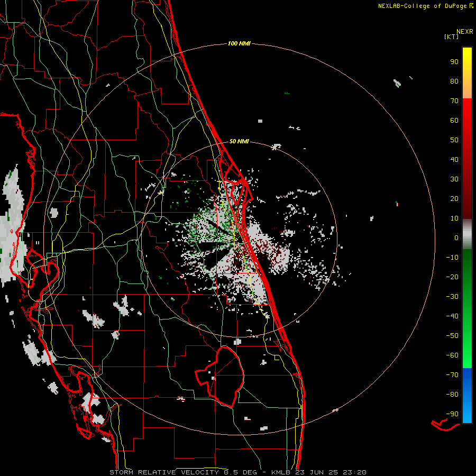The height and width of the screenshot is (476, 476).
Task: Click the 0 value on the velocity scale
Action: 456,237
